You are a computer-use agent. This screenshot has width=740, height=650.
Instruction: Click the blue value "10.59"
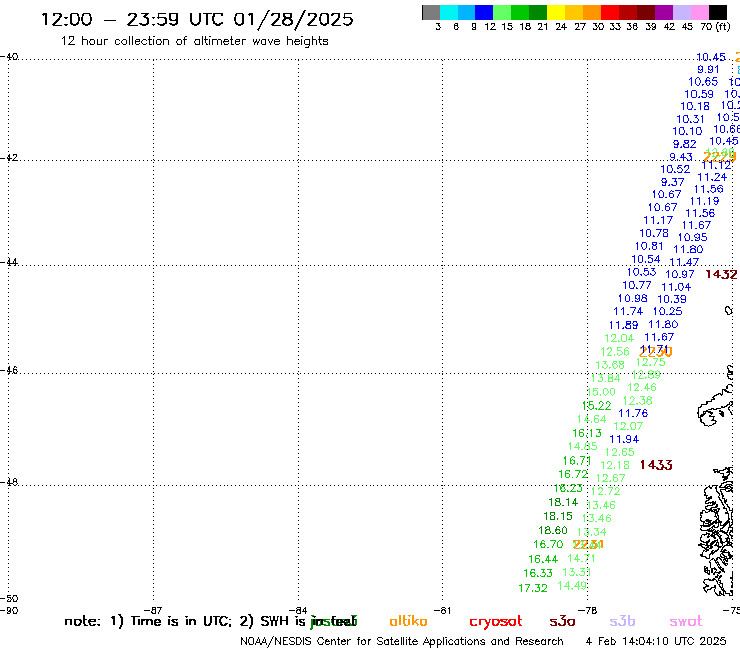coord(699,94)
